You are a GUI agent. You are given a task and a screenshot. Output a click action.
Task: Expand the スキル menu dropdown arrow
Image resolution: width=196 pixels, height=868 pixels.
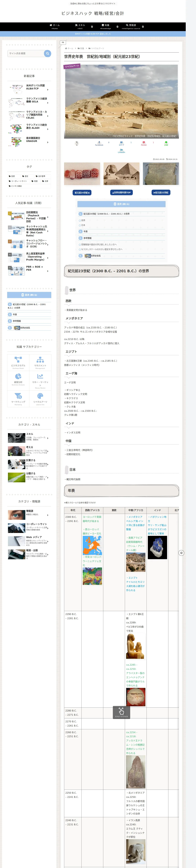(92, 27)
